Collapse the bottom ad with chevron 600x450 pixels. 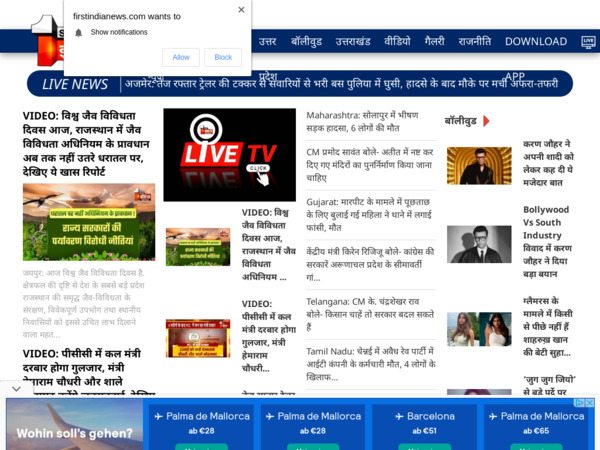click(x=16, y=389)
